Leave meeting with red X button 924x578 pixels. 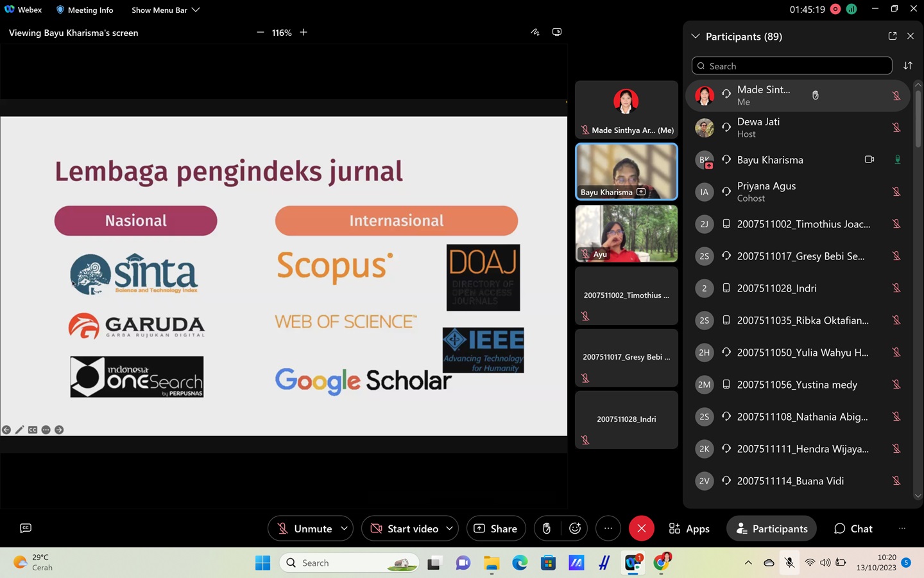(x=642, y=529)
